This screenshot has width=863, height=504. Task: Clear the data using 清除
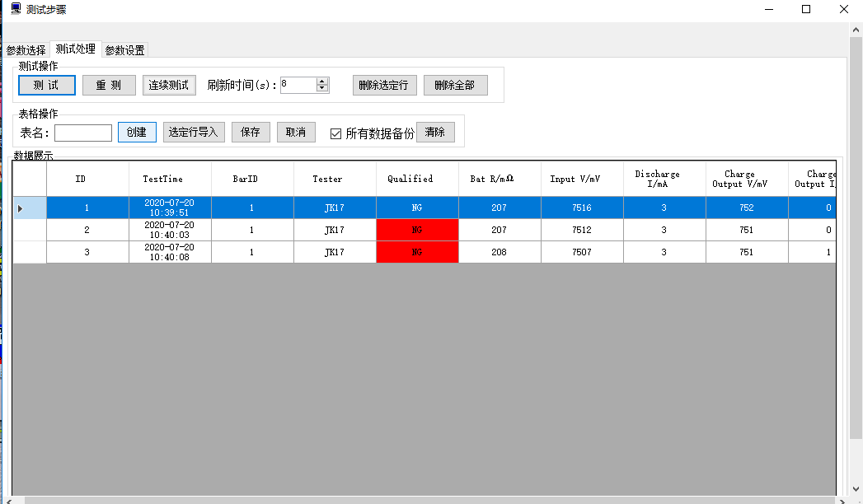[x=434, y=132]
